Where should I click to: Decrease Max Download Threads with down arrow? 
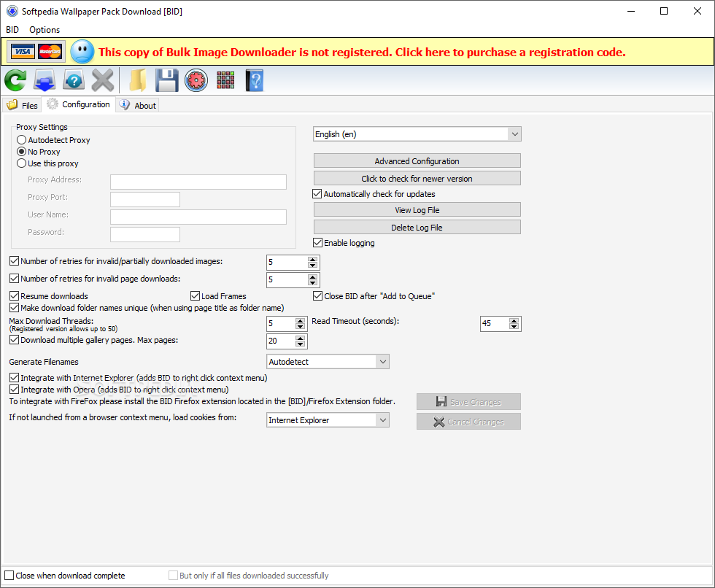coord(300,327)
